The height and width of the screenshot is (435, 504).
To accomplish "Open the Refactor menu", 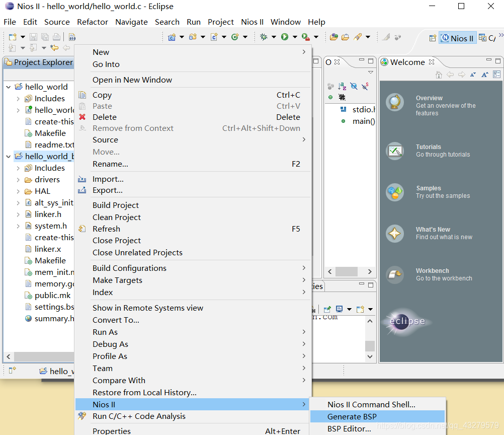I will pos(92,22).
